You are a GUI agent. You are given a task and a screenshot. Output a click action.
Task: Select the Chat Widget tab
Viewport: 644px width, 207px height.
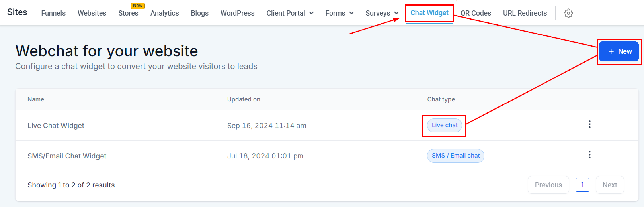(x=429, y=13)
